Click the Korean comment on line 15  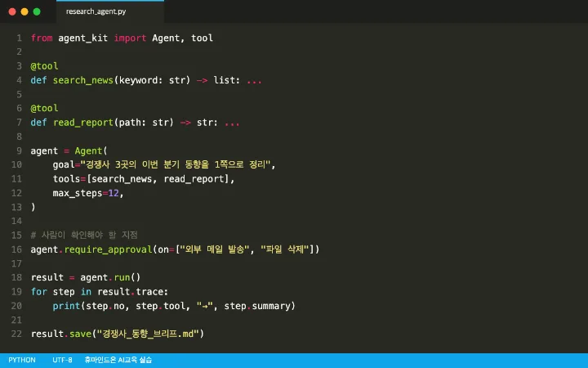tap(84, 235)
